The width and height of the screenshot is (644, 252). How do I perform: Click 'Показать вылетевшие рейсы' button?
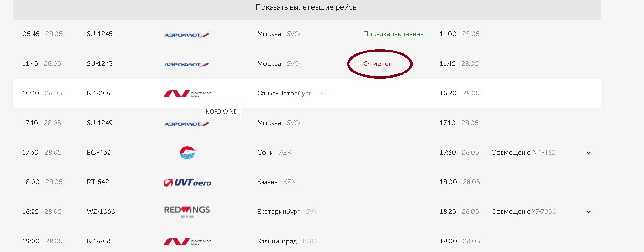pos(306,7)
